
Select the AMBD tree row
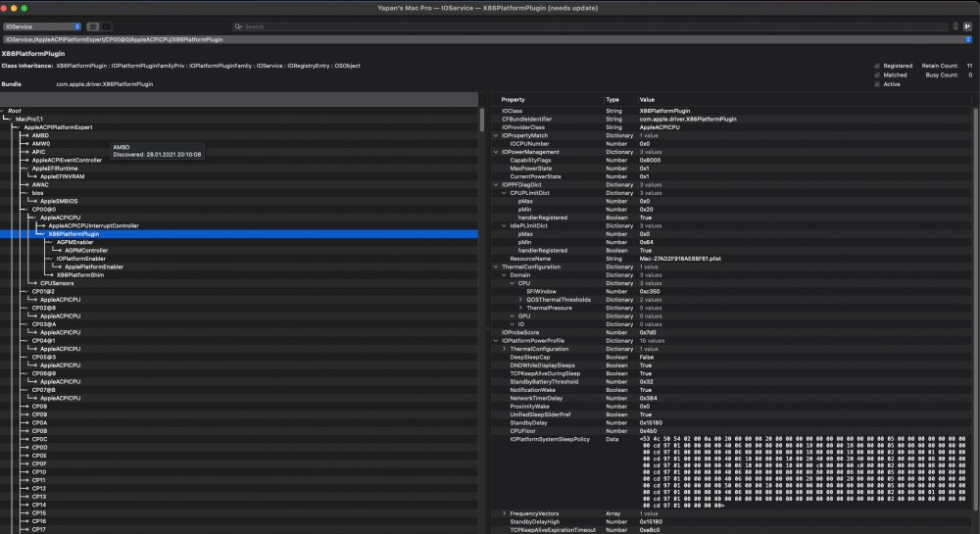pos(239,135)
